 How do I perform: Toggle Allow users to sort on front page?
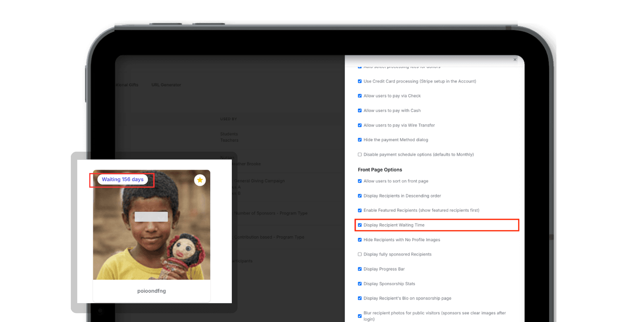(360, 181)
